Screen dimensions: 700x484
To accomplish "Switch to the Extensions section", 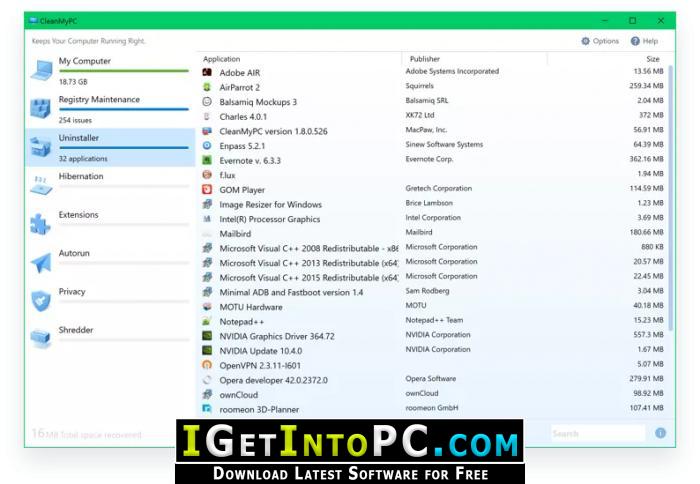I will pyautogui.click(x=111, y=224).
